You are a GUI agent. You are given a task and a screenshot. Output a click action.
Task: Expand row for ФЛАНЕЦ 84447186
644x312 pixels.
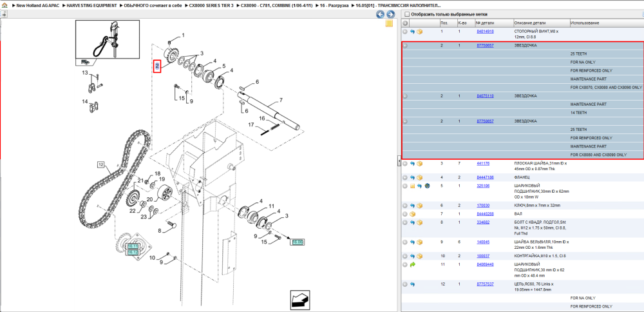(x=405, y=177)
